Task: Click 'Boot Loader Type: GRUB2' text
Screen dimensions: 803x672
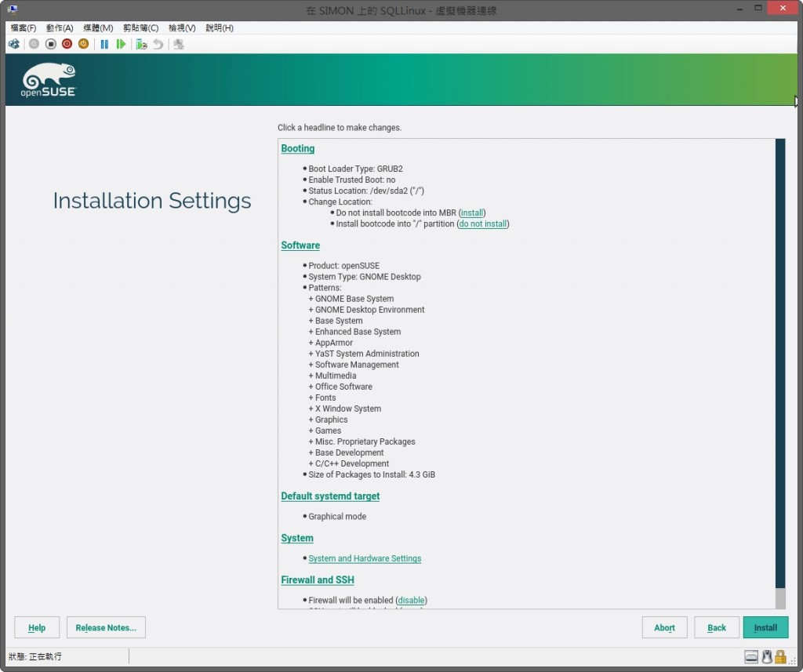Action: [x=355, y=169]
